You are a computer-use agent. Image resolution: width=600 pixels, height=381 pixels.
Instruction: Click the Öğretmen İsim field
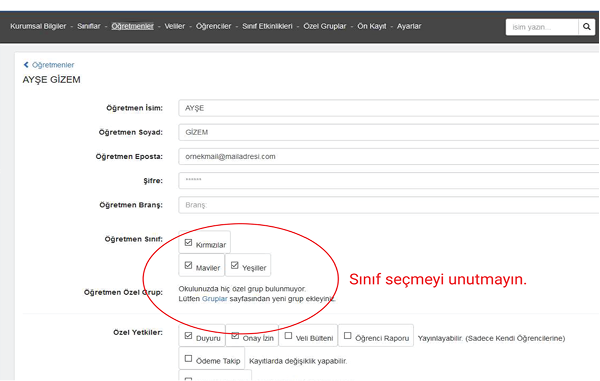[389, 108]
